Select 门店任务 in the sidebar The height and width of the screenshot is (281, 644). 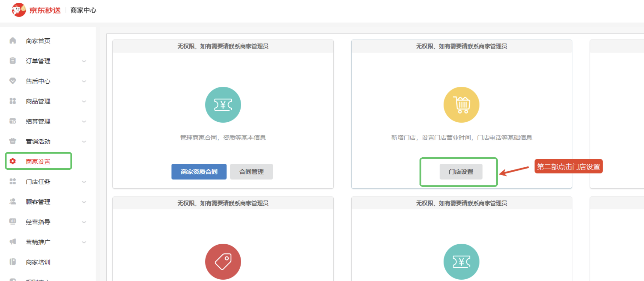(38, 182)
